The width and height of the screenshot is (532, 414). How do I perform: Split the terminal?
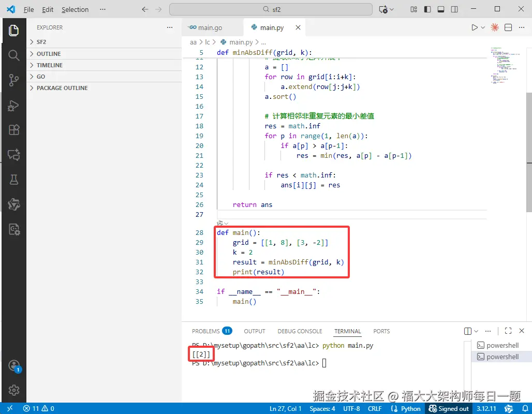(x=467, y=331)
